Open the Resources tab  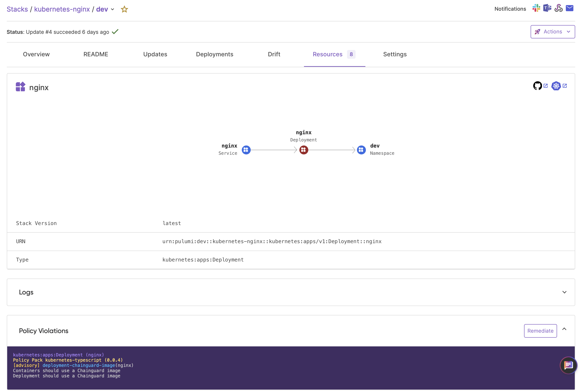(334, 54)
